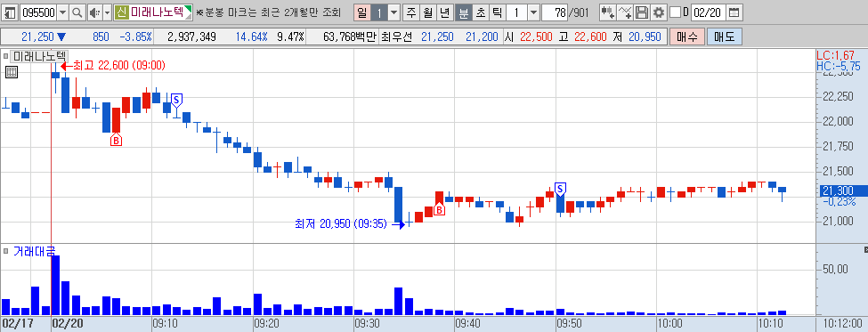
Task: Save chart with the floppy disk icon
Action: [642, 12]
